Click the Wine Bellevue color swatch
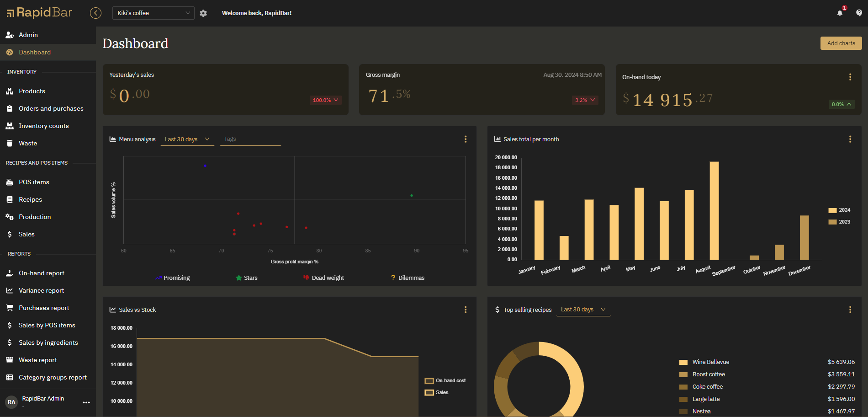Viewport: 868px width, 417px height. pyautogui.click(x=683, y=362)
